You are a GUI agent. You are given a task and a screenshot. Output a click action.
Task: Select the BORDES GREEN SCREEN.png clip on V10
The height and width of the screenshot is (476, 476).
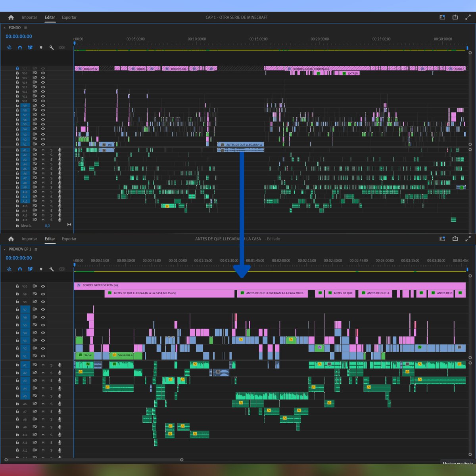point(270,285)
